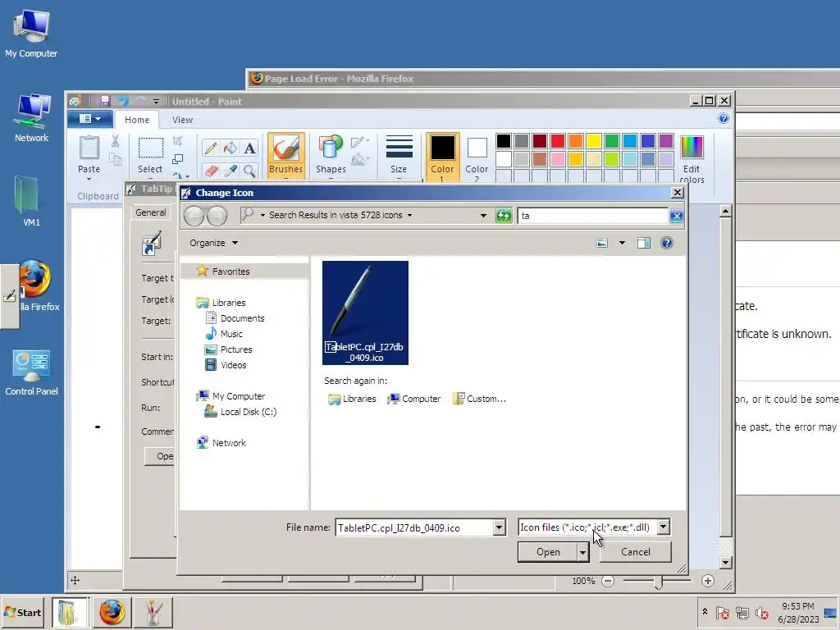Click the Paste clipboard icon in Paint
This screenshot has width=840, height=630.
pos(89,148)
